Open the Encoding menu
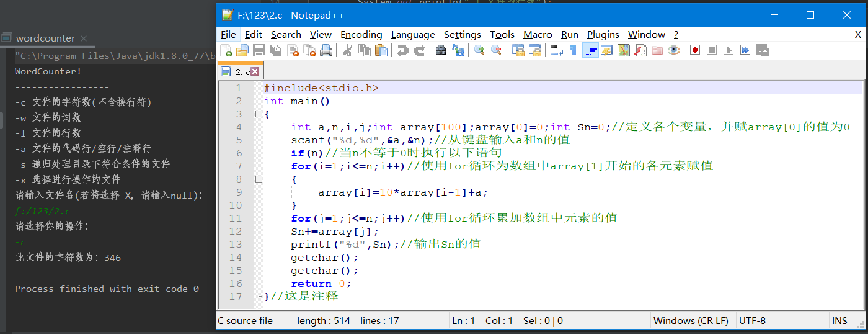Screen dimensions: 868x334 coord(361,35)
